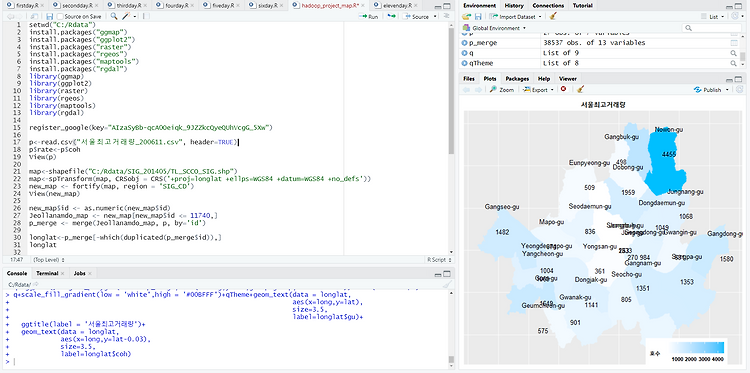Show script in new window icon
750x373 pixels.
(x=35, y=16)
